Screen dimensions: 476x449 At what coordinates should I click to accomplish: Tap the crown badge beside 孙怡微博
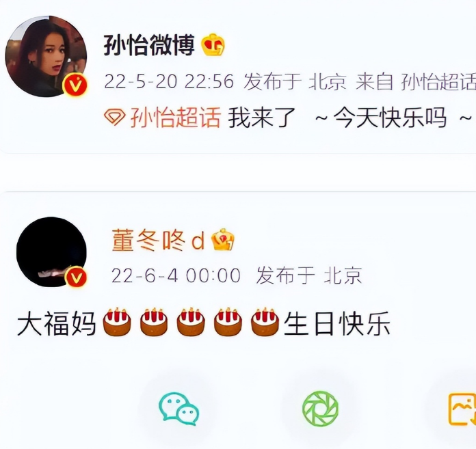coord(213,45)
